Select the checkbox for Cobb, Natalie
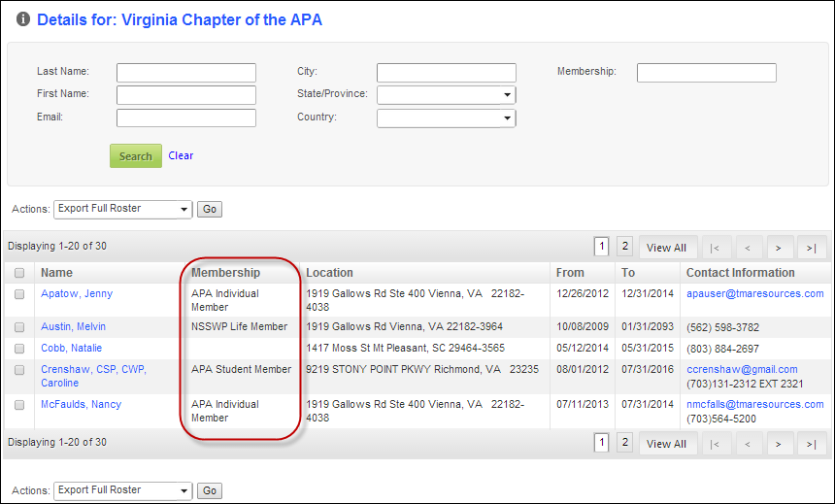Viewport: 835px width, 504px height. [x=19, y=349]
